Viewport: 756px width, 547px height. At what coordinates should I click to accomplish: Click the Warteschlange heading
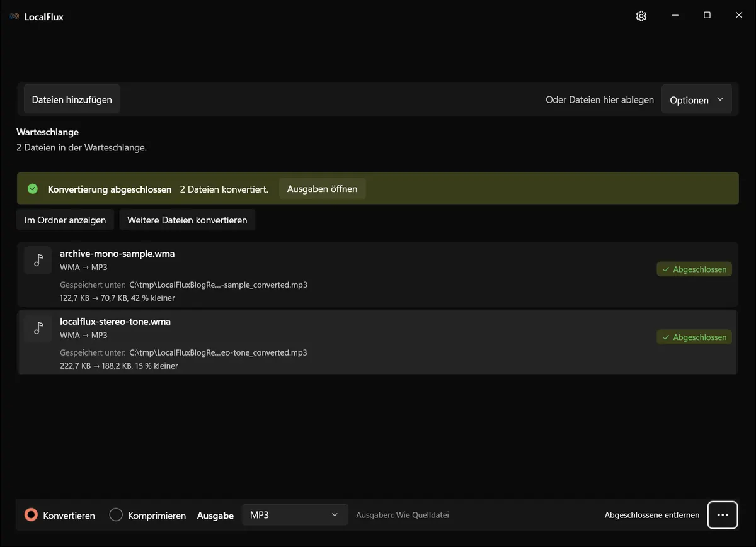(48, 132)
